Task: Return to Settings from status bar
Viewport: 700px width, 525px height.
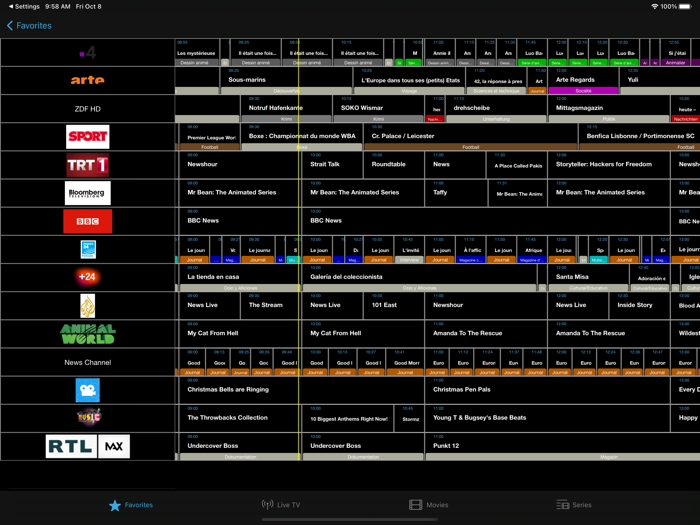Action: 24,6
